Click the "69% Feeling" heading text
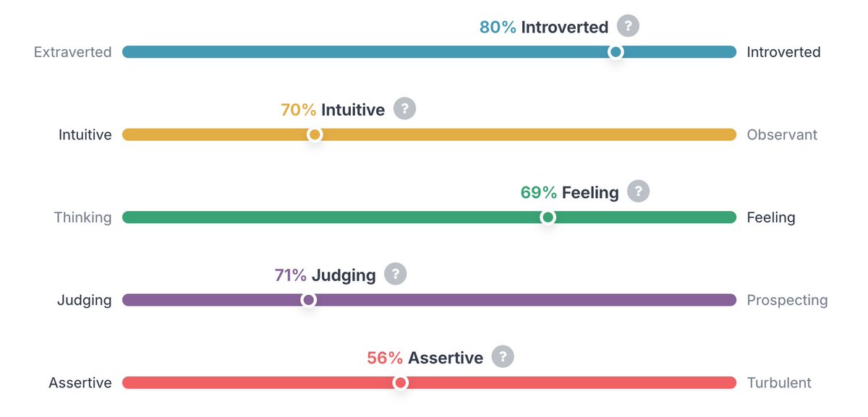Image resolution: width=868 pixels, height=417 pixels. click(x=569, y=192)
